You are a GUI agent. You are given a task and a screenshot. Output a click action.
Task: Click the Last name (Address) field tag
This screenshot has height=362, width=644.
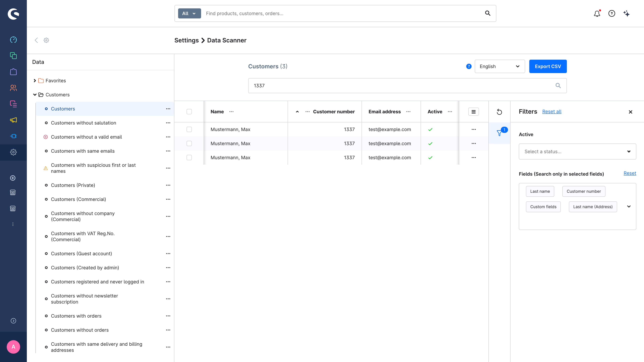593,207
